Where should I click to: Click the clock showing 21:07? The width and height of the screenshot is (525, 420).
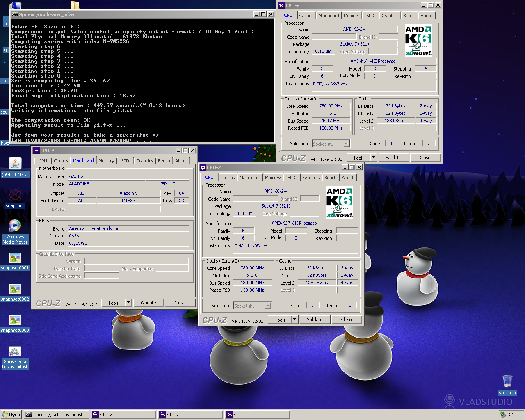[x=515, y=415]
